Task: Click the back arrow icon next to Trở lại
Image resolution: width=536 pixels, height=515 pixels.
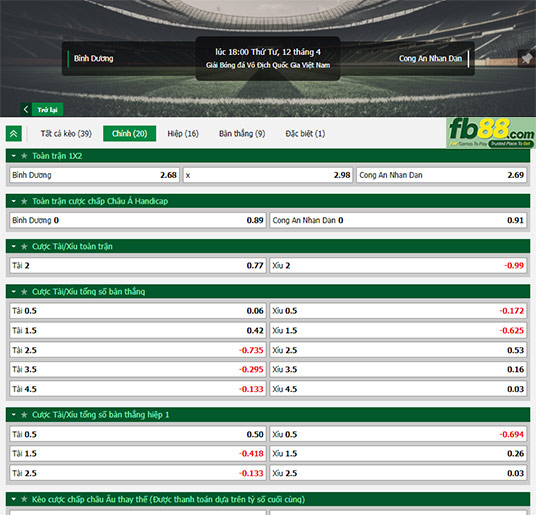Action: point(26,109)
